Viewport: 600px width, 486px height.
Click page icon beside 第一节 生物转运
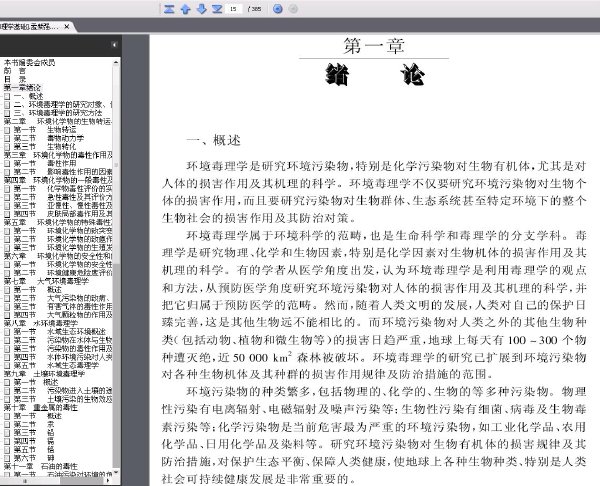point(7,130)
